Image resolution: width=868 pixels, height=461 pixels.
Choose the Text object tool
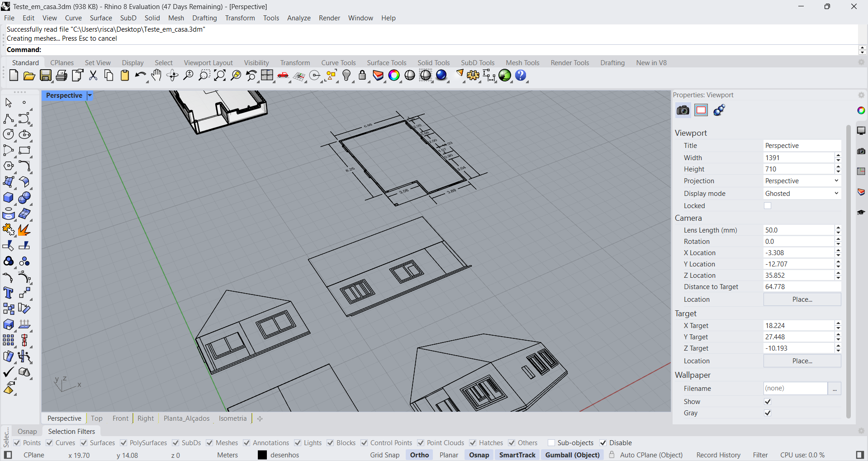[9, 293]
